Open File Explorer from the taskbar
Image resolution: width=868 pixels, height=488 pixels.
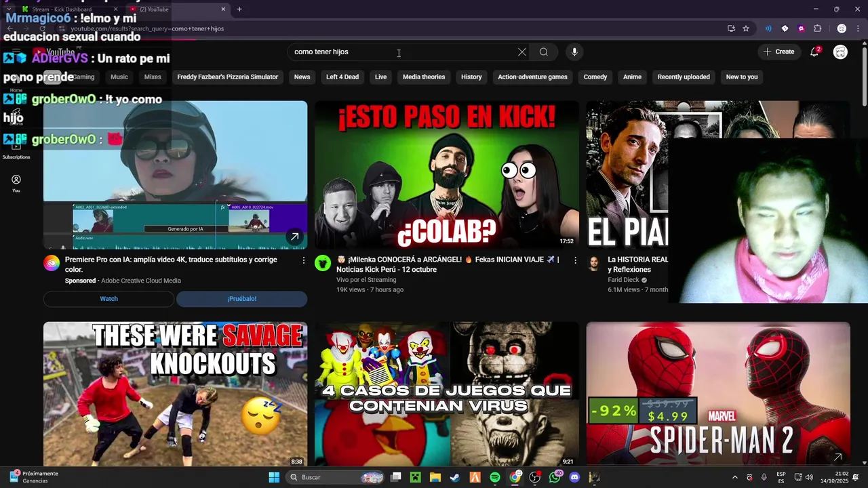[x=435, y=477]
